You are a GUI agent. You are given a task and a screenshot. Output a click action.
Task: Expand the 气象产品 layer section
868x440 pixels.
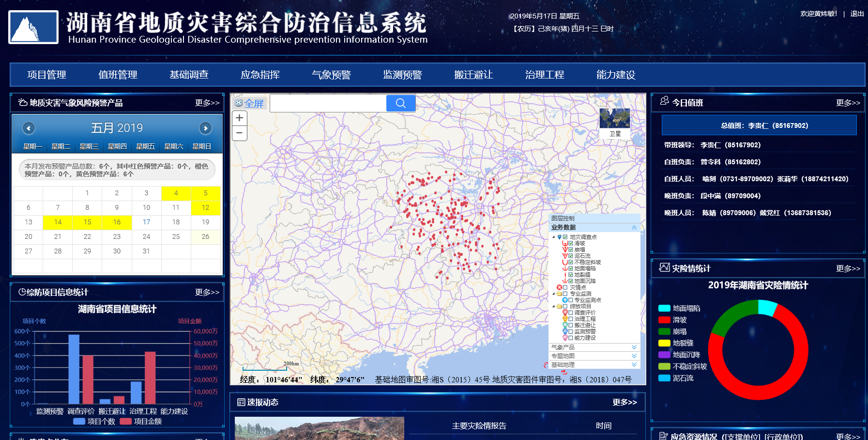tap(634, 347)
